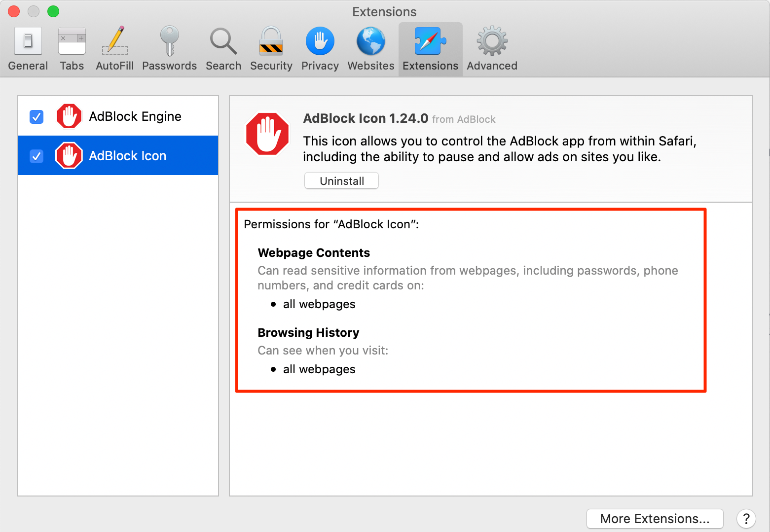Click the green zoom window button
The image size is (770, 532).
[x=53, y=11]
